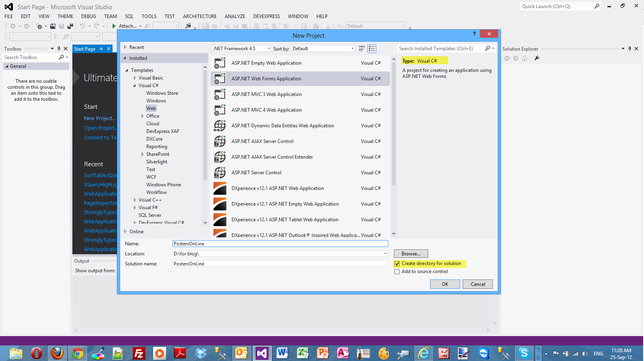The height and width of the screenshot is (361, 644).
Task: Click the Search Installed Templates field
Action: point(440,49)
